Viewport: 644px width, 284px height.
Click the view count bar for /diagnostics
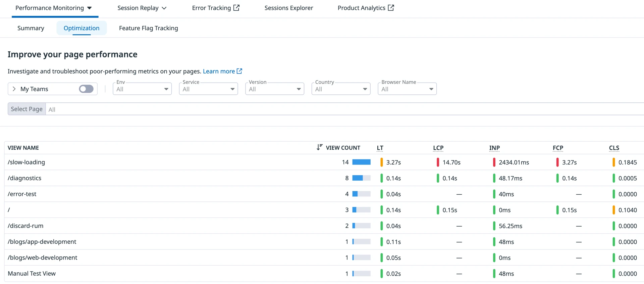(x=361, y=178)
